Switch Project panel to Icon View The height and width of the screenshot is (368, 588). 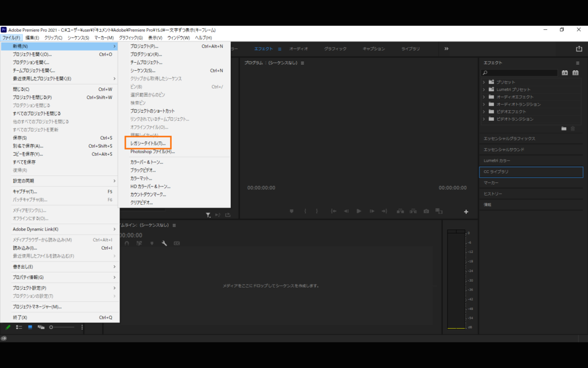[x=30, y=327]
